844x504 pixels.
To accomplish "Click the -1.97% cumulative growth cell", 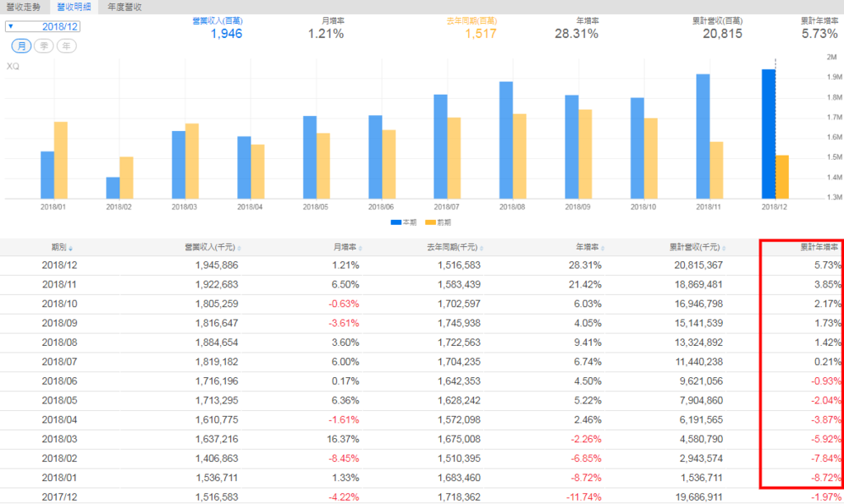I will tap(826, 497).
